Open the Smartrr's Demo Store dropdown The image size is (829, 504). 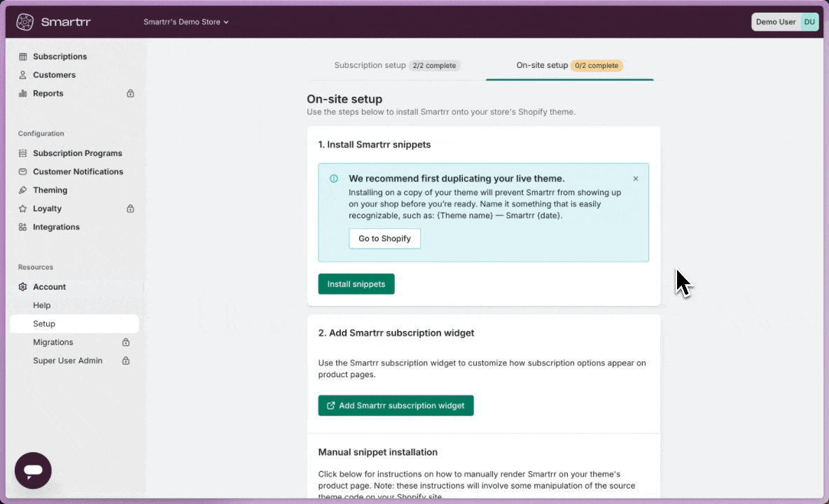click(186, 22)
